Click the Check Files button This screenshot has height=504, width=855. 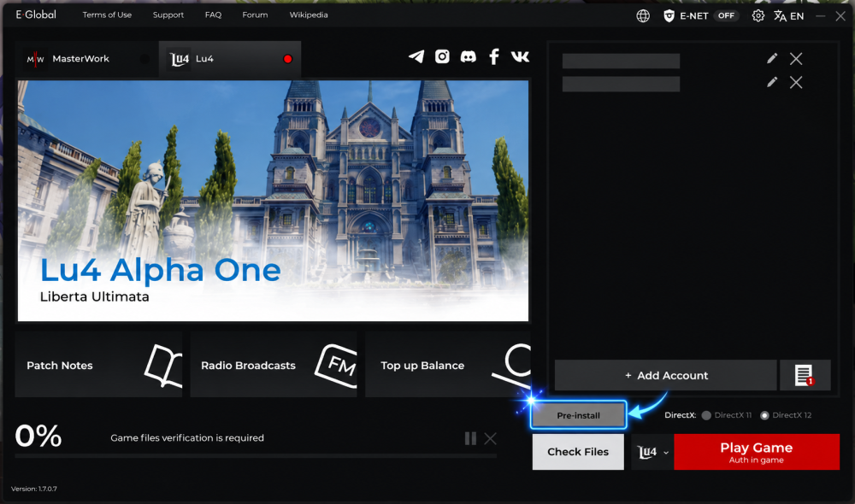578,452
